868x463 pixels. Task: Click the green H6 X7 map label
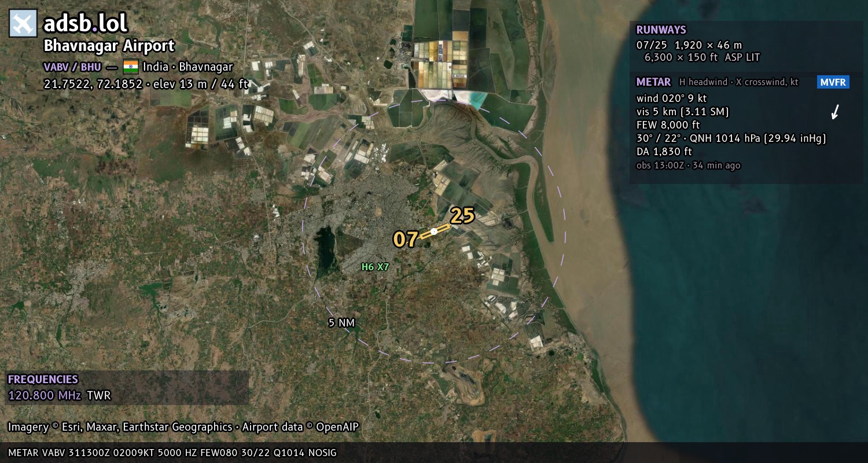[x=376, y=267]
